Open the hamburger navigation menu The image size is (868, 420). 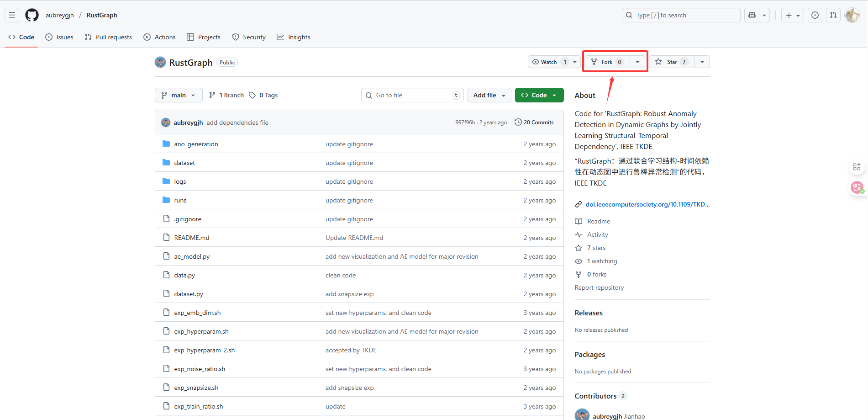tap(12, 15)
